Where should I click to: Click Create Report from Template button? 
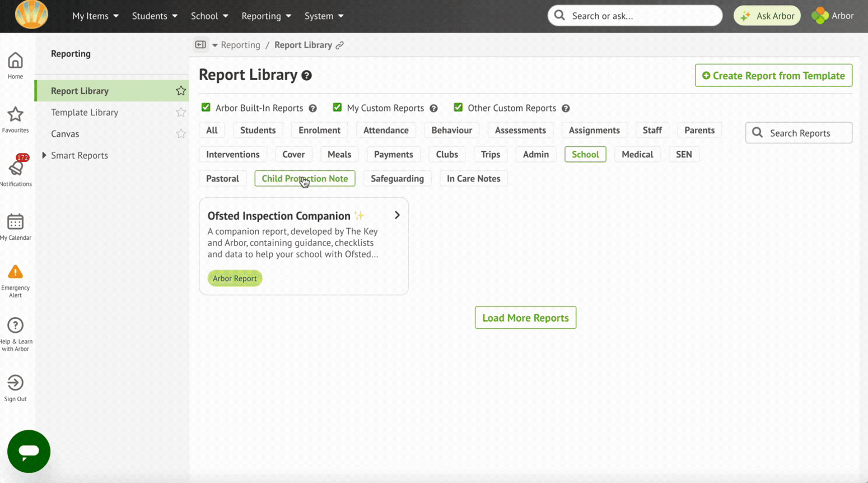[x=773, y=76]
